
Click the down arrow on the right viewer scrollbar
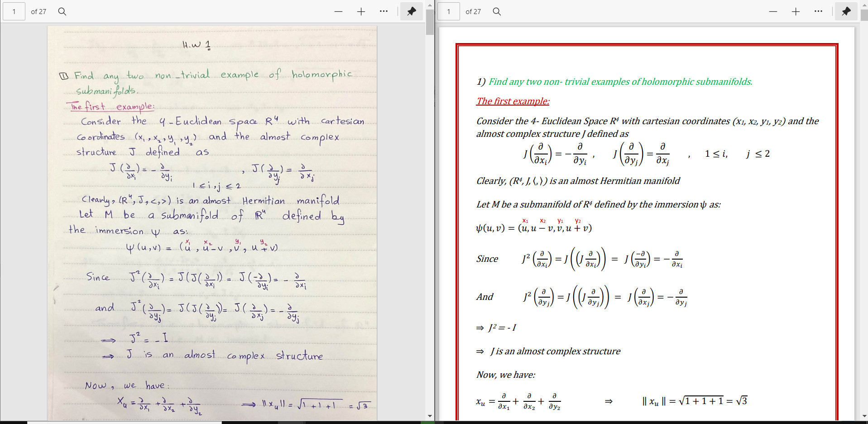pyautogui.click(x=864, y=415)
